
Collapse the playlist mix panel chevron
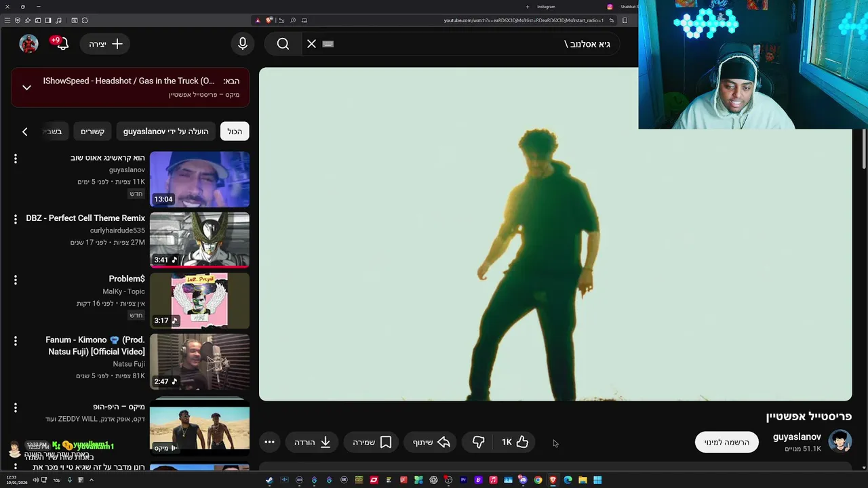(x=26, y=87)
